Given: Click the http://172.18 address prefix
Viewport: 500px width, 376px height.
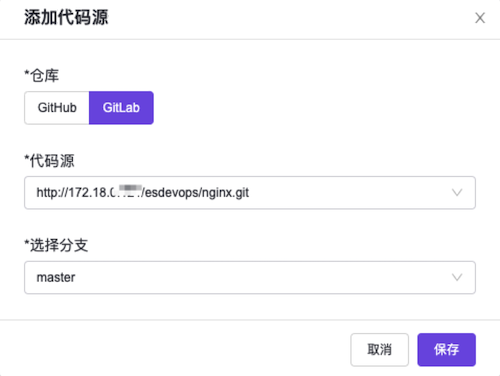Looking at the screenshot, I should tap(71, 193).
